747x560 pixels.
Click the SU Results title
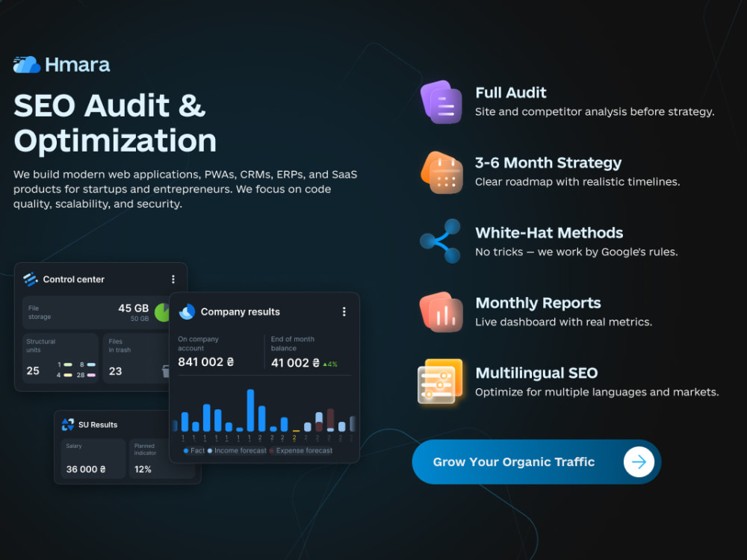coord(98,425)
